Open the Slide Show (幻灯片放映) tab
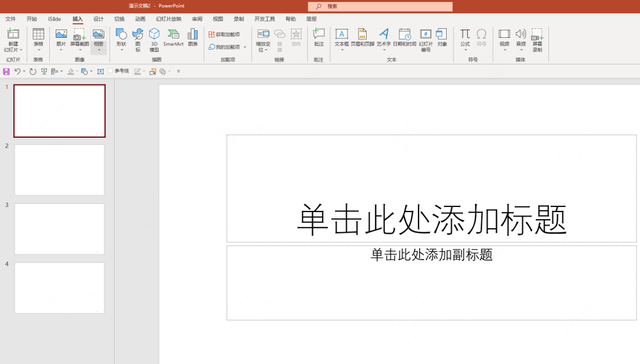Screen dimensions: 640x364 169,19
